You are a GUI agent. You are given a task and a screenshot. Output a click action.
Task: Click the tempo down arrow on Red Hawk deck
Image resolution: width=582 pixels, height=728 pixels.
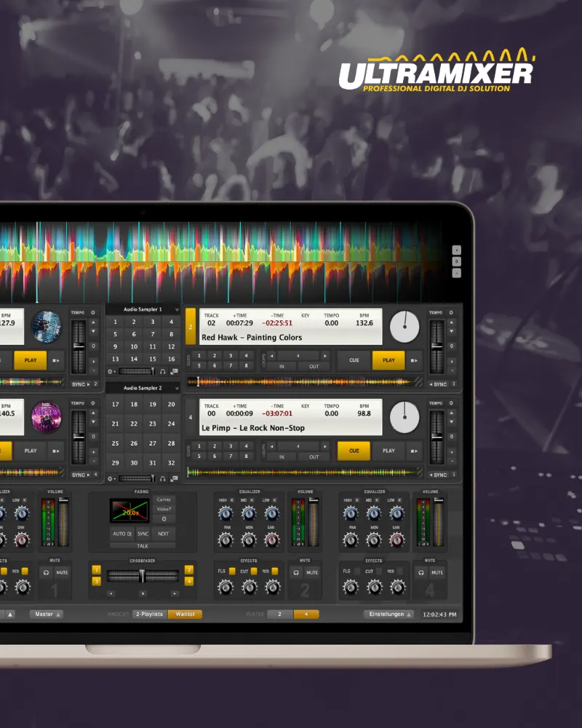[x=452, y=331]
